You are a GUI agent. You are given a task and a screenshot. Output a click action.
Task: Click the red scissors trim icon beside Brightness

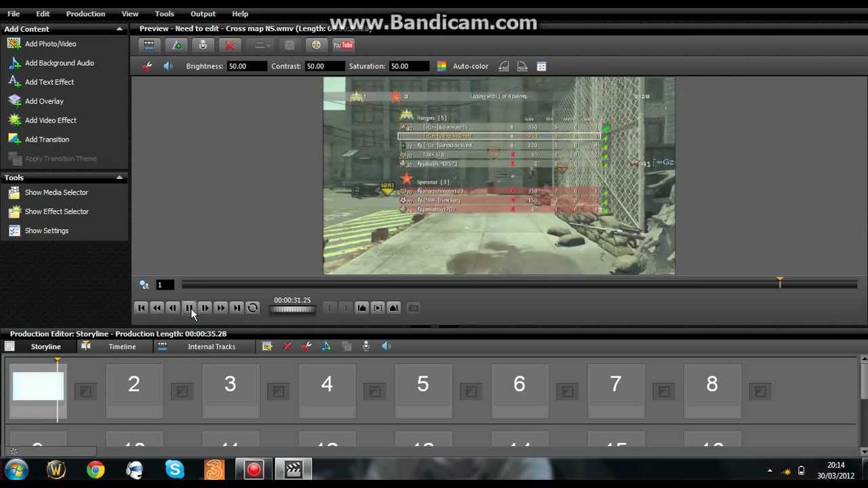[x=147, y=66]
